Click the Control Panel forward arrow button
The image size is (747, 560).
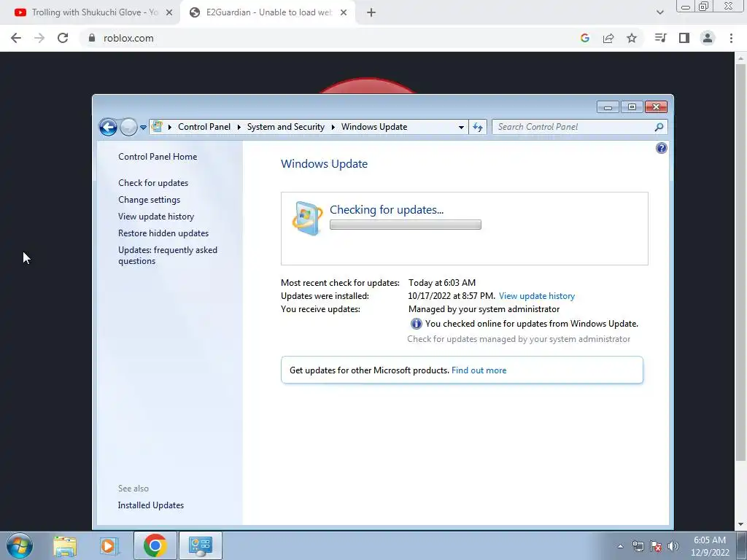point(128,127)
